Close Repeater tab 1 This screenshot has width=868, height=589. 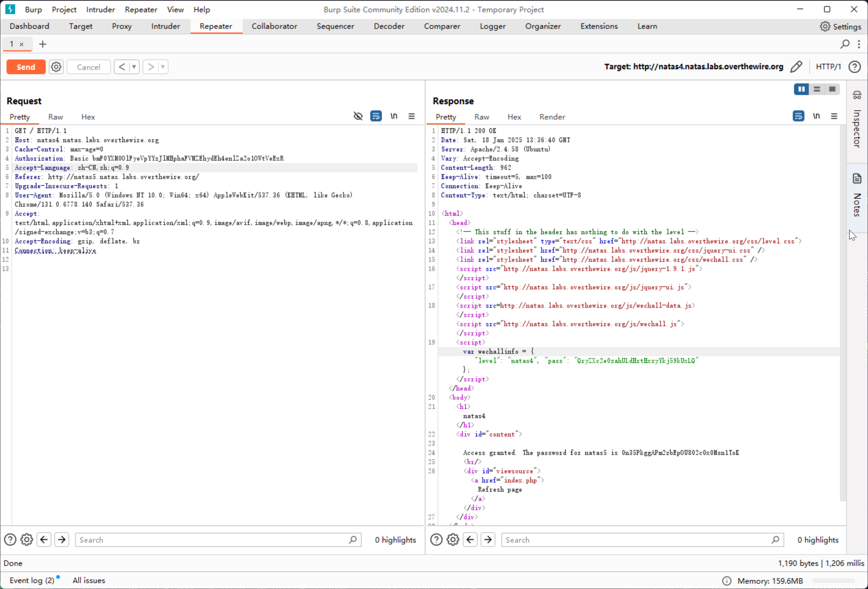click(x=22, y=44)
